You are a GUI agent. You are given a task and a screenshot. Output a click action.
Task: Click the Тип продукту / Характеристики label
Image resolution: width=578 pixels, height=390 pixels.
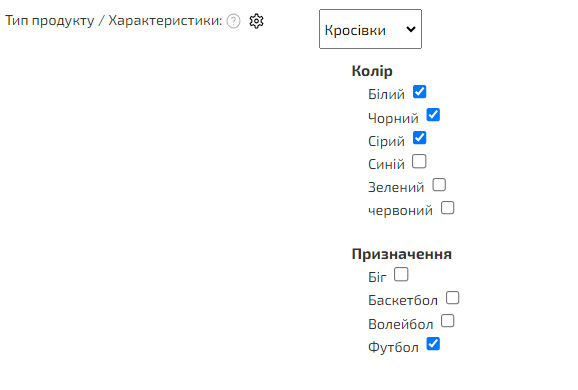[x=114, y=21]
